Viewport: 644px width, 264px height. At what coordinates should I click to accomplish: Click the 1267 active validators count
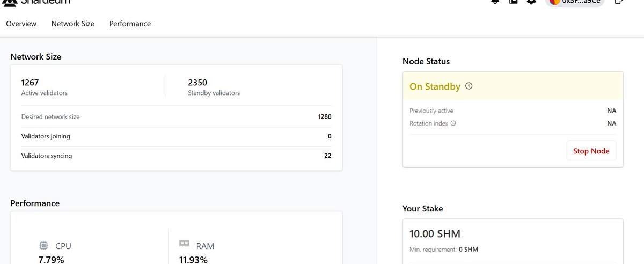tap(30, 83)
